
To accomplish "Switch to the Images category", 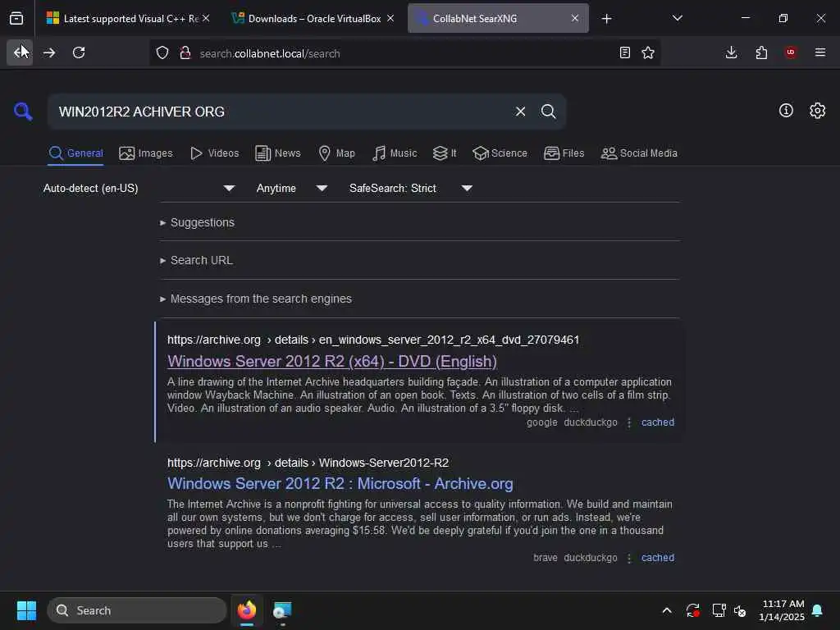I will pos(146,153).
